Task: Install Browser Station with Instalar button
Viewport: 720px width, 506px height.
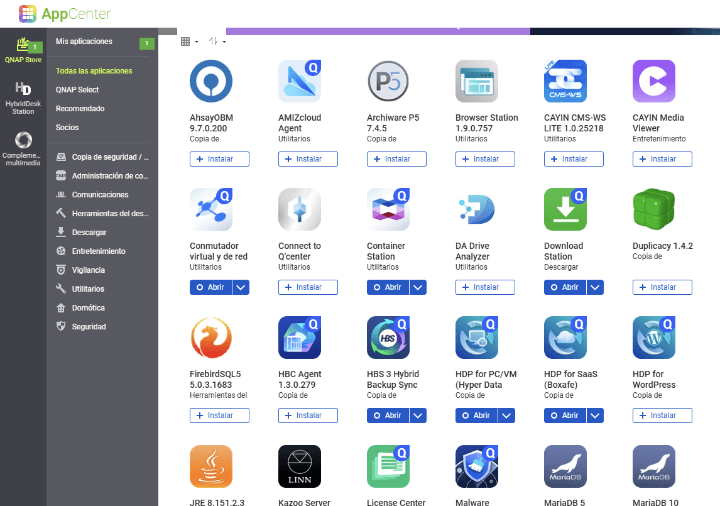Action: coord(485,159)
